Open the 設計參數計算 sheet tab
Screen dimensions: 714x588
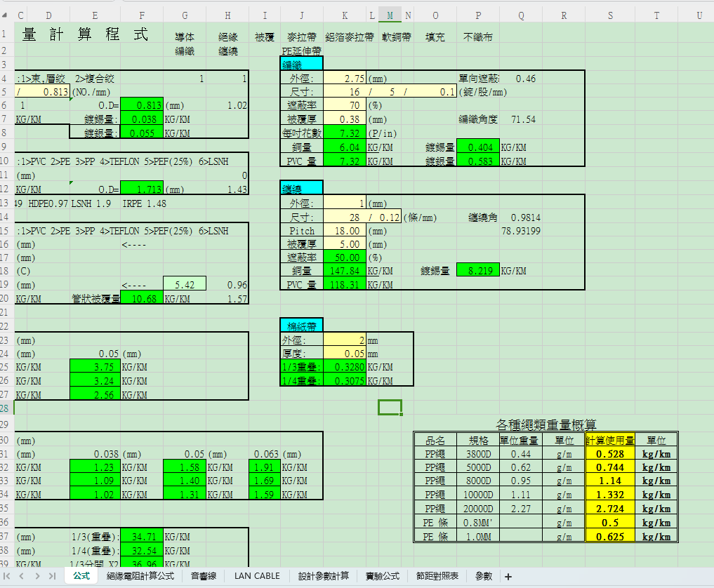[323, 576]
